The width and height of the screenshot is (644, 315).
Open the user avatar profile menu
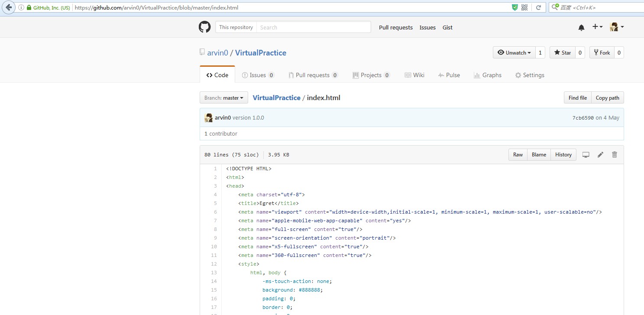coord(617,27)
